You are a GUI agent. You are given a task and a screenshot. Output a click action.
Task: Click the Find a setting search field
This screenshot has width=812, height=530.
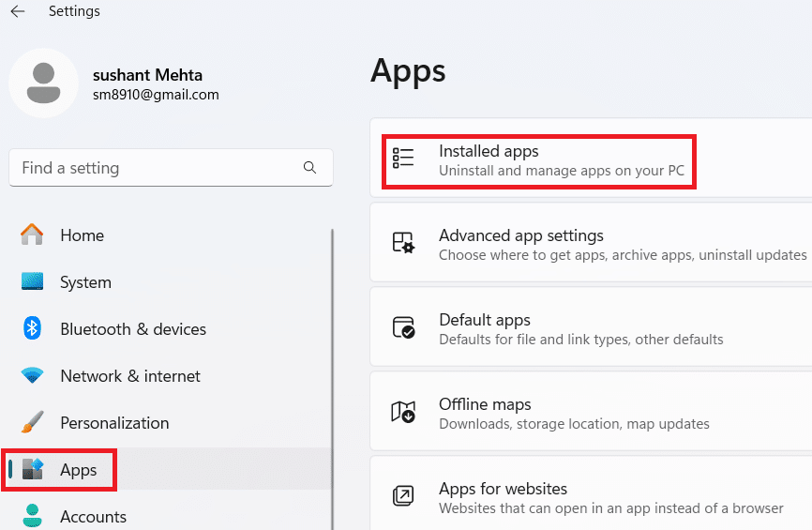tap(155, 168)
